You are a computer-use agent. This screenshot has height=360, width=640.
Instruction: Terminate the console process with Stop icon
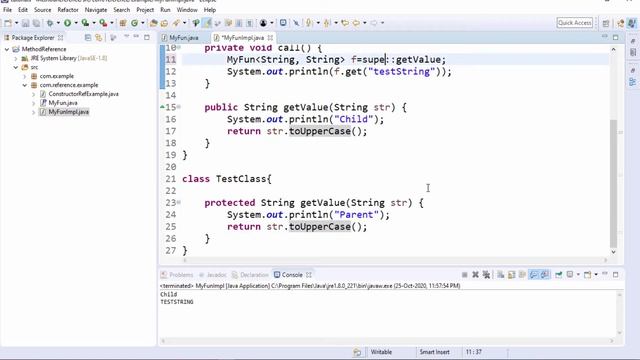464,275
